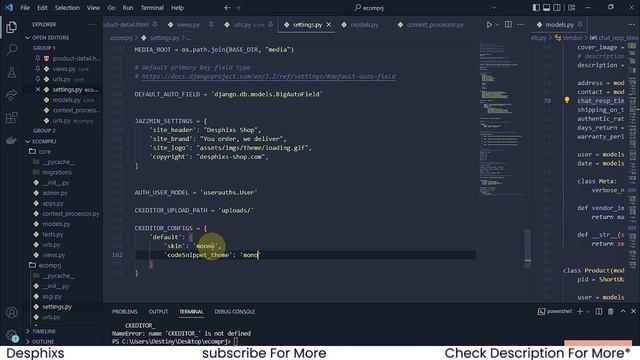Open the Explorer view in activity bar

(11, 27)
